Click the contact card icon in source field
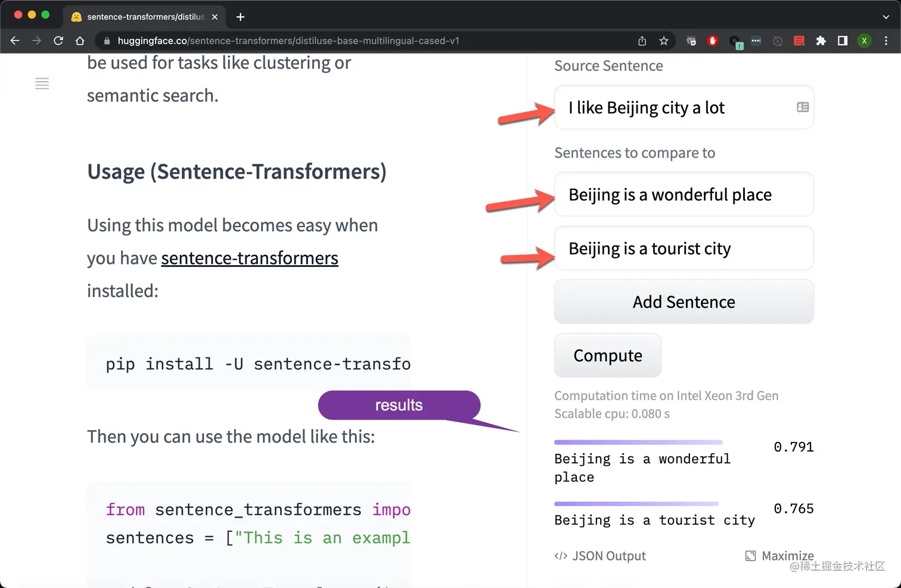This screenshot has height=588, width=901. pos(803,107)
